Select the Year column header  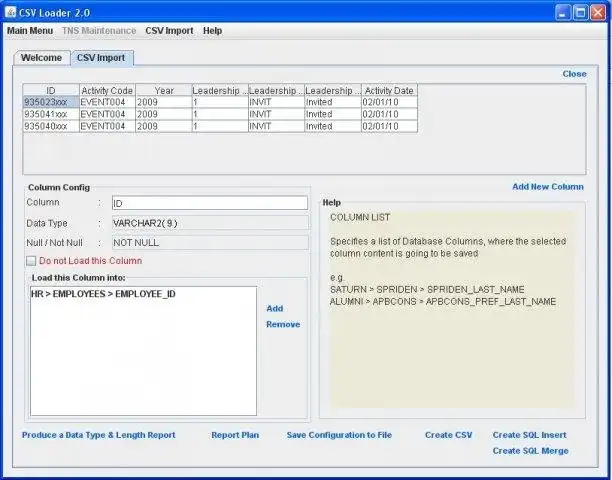point(164,90)
